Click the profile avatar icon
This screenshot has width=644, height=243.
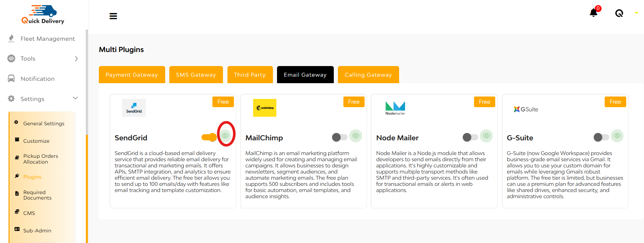click(x=619, y=13)
